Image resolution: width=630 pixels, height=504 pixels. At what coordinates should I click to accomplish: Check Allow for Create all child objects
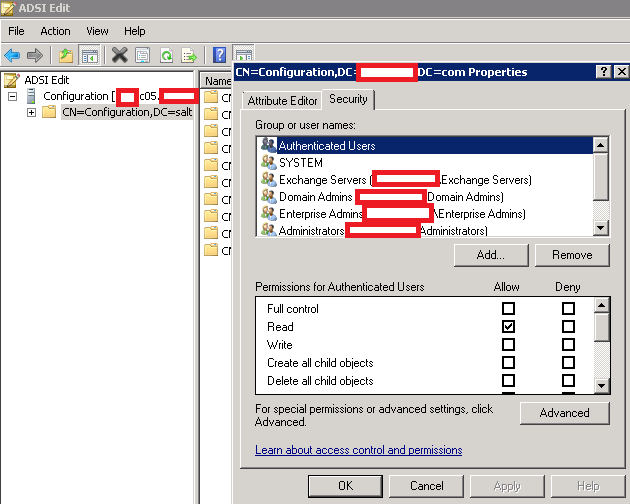click(508, 363)
